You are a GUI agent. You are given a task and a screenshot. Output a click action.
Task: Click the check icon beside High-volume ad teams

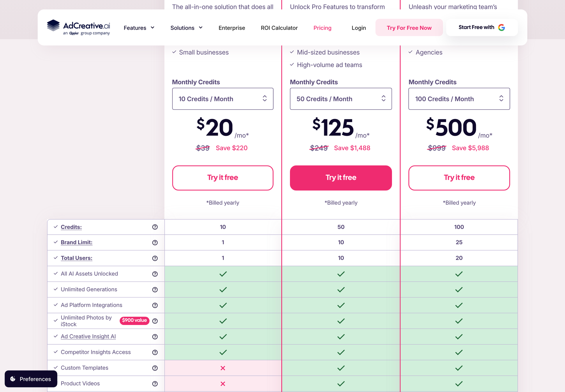pos(292,65)
